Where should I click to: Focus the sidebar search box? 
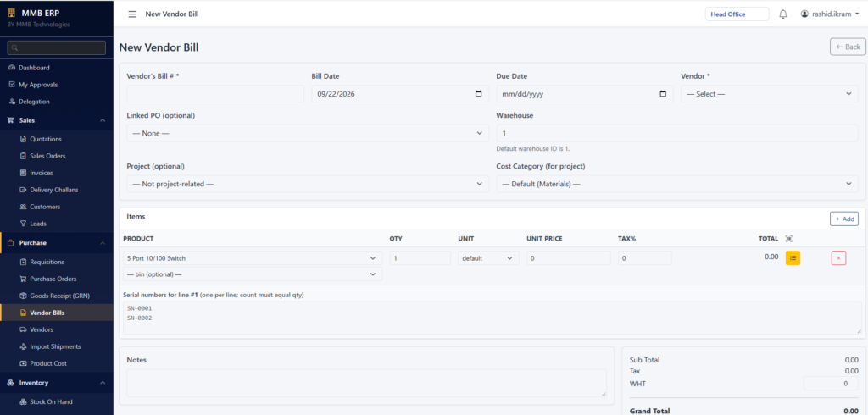pyautogui.click(x=57, y=47)
